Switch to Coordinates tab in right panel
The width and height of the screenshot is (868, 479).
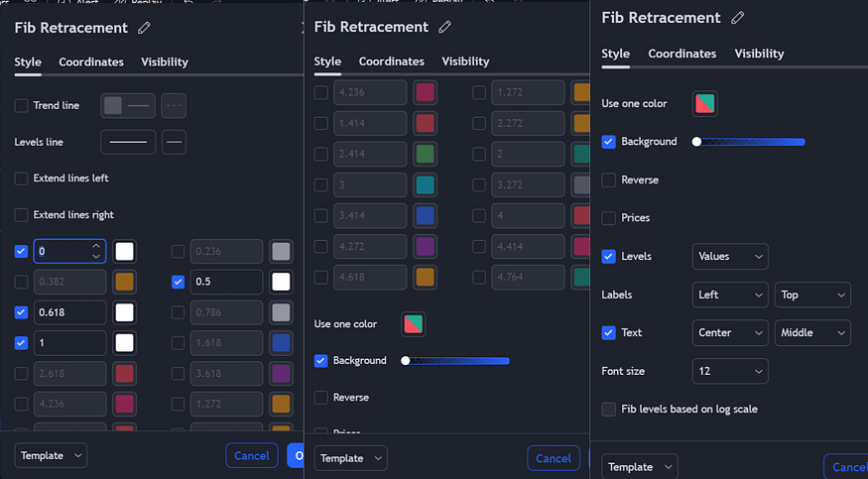pyautogui.click(x=682, y=54)
